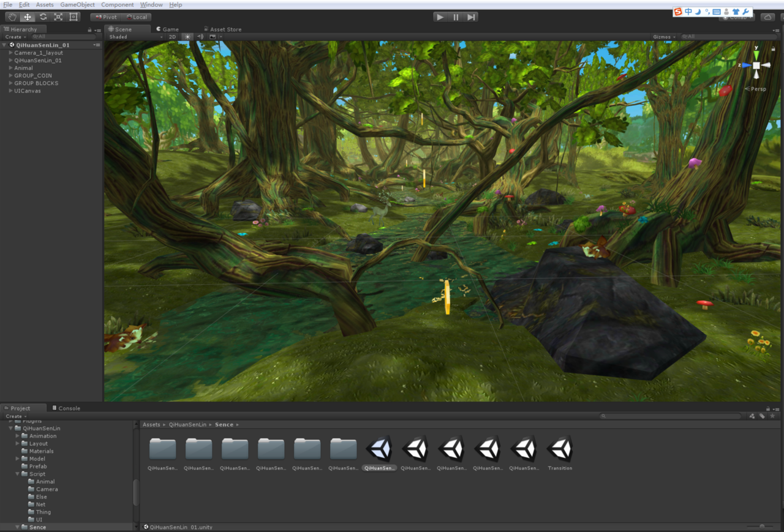The height and width of the screenshot is (532, 784).
Task: Click the Pause button
Action: 456,17
